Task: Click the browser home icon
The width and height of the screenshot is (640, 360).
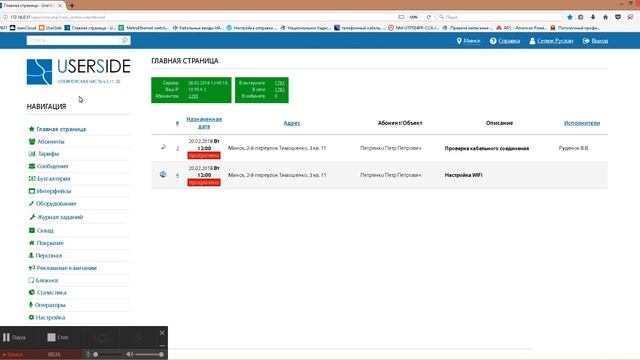Action: pos(606,17)
